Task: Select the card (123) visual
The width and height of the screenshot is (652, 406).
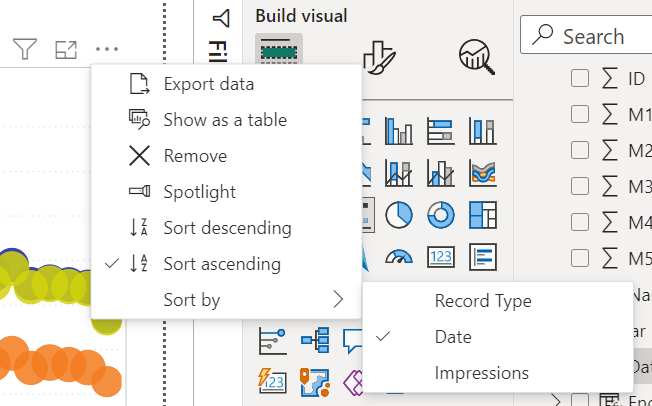Action: [x=441, y=257]
